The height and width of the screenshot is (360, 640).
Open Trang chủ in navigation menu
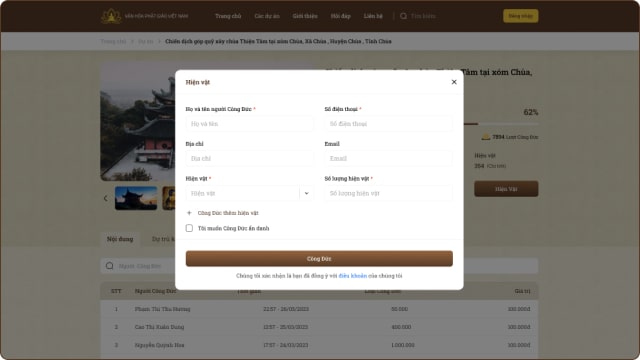point(228,16)
